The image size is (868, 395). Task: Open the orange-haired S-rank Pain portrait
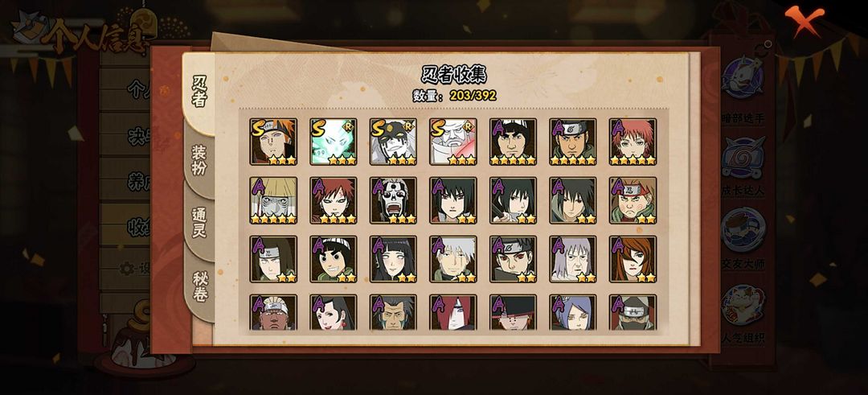point(273,142)
